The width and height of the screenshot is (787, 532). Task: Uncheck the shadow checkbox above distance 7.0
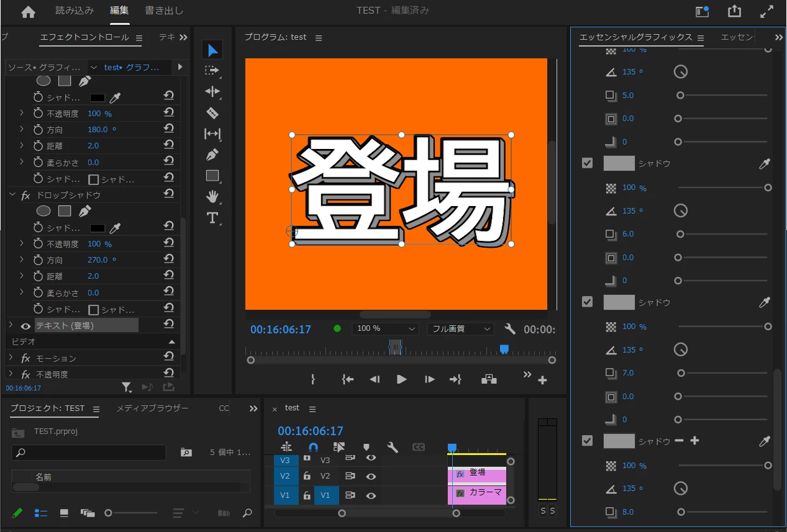pos(587,302)
